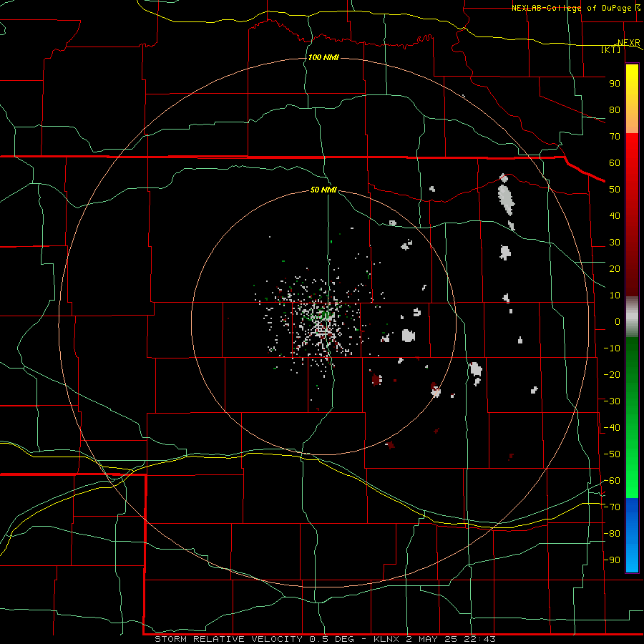Click the '-40' tick label on the scale
644x644 pixels.
pyautogui.click(x=612, y=428)
